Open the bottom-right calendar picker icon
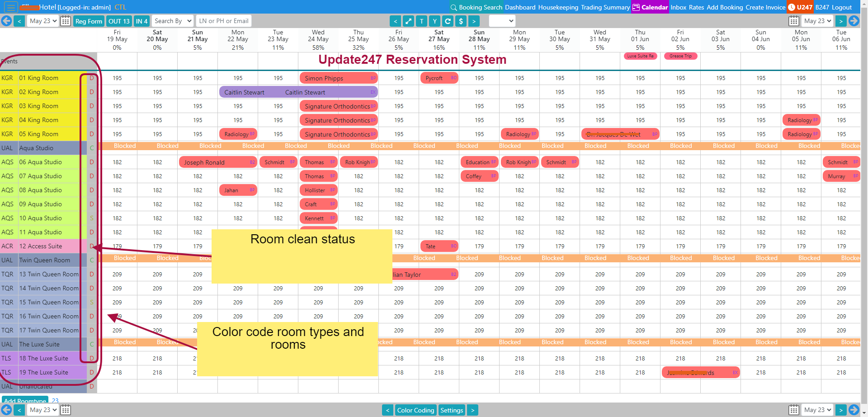 pos(794,410)
